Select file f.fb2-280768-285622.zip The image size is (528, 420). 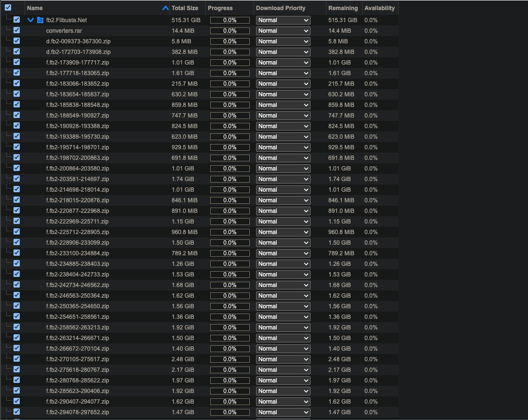tap(78, 381)
